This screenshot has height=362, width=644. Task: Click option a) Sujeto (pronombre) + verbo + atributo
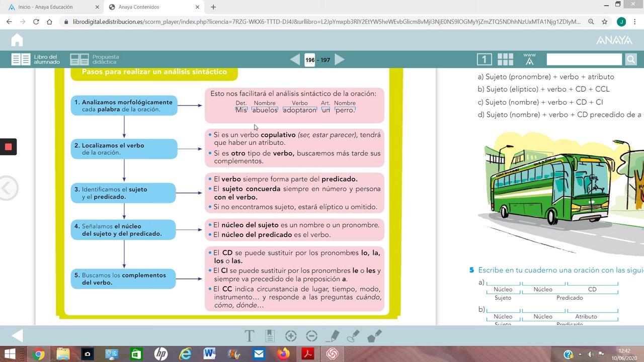(x=546, y=77)
